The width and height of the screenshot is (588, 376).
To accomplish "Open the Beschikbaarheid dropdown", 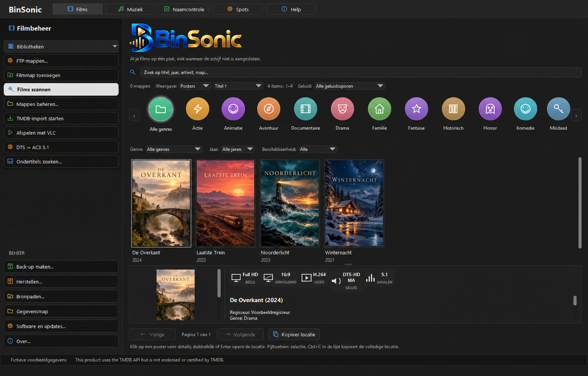I will point(318,149).
